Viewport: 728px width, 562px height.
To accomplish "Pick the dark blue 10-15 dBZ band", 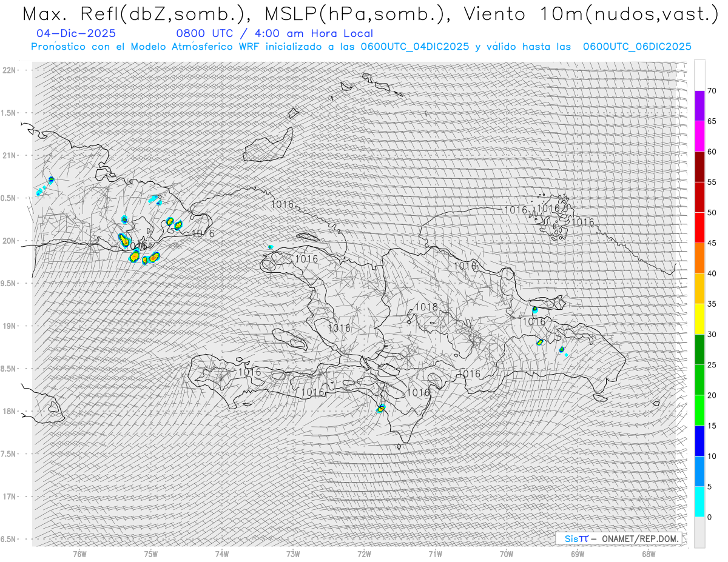I will 699,441.
